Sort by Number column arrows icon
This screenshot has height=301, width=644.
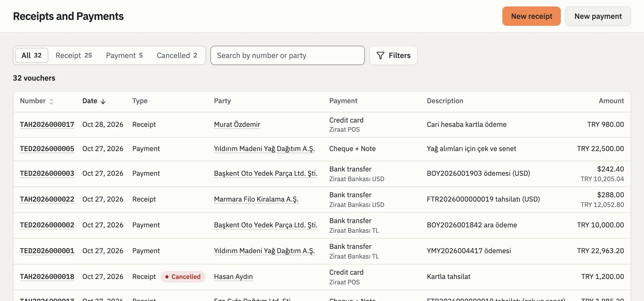pos(52,101)
